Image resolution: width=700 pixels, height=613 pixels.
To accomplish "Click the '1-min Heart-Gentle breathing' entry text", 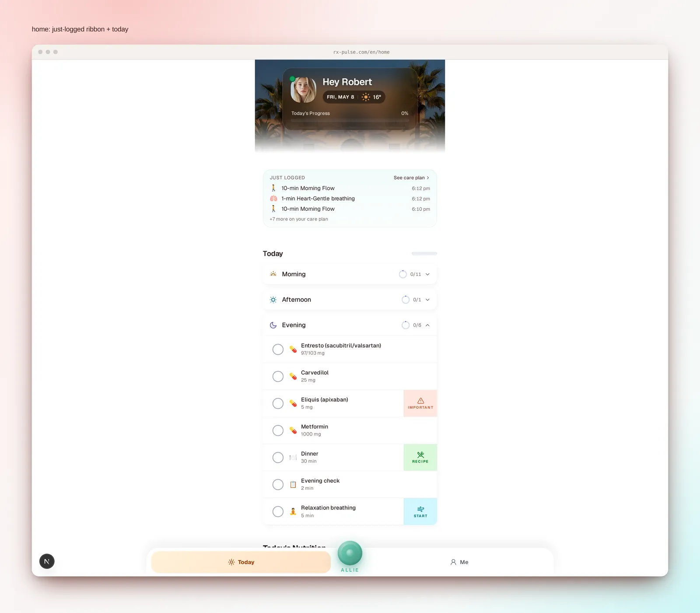I will pyautogui.click(x=318, y=199).
